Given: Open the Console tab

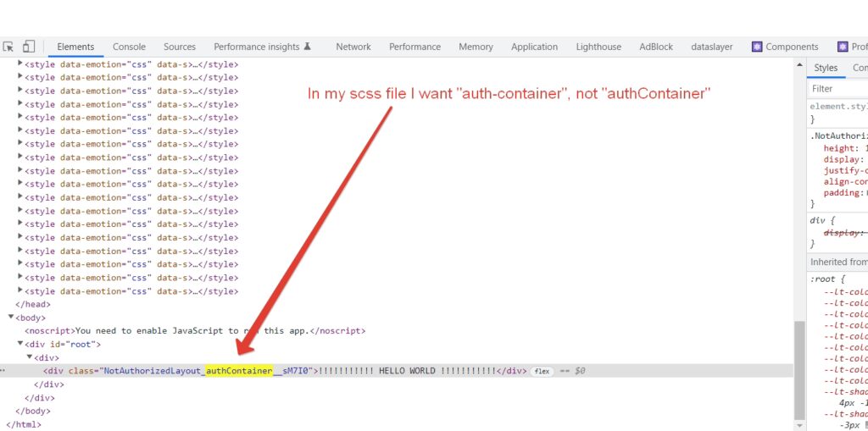Looking at the screenshot, I should pos(129,47).
